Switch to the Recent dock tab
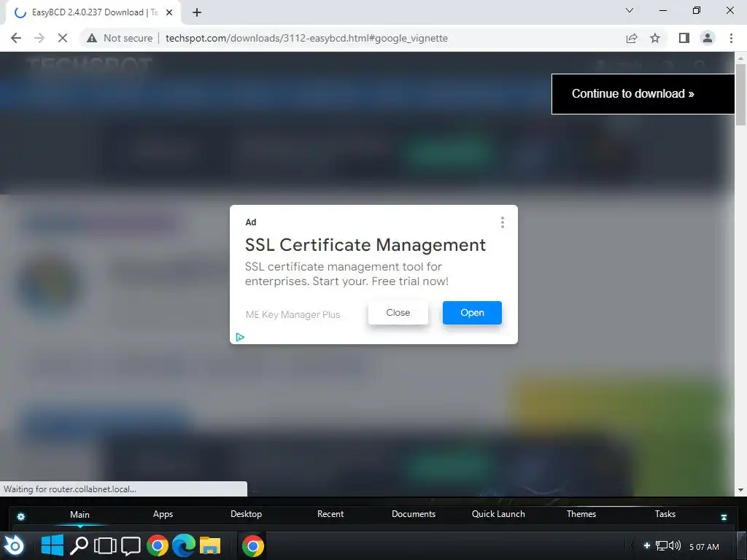Viewport: 747px width, 560px height. pyautogui.click(x=330, y=514)
